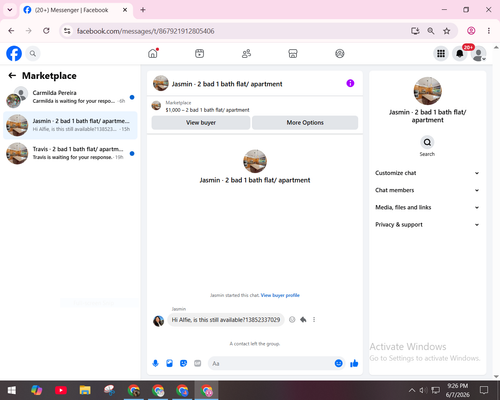The height and width of the screenshot is (400, 500).
Task: Open the tab search dropdown arrow
Action: pyautogui.click(x=10, y=10)
